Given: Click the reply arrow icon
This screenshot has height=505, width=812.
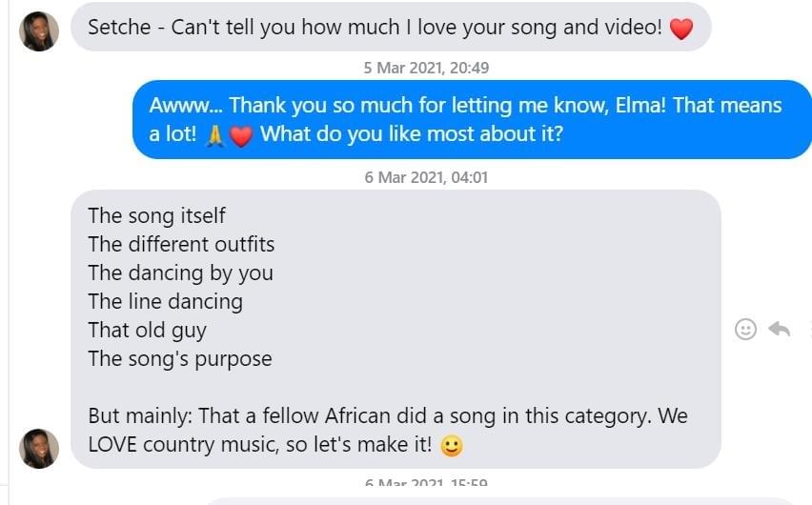Looking at the screenshot, I should pyautogui.click(x=779, y=329).
